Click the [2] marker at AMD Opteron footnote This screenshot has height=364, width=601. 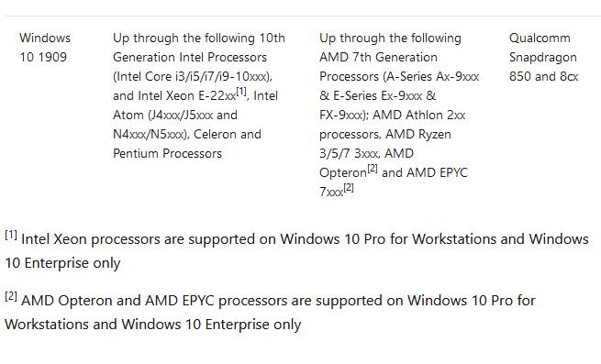[x=11, y=296]
